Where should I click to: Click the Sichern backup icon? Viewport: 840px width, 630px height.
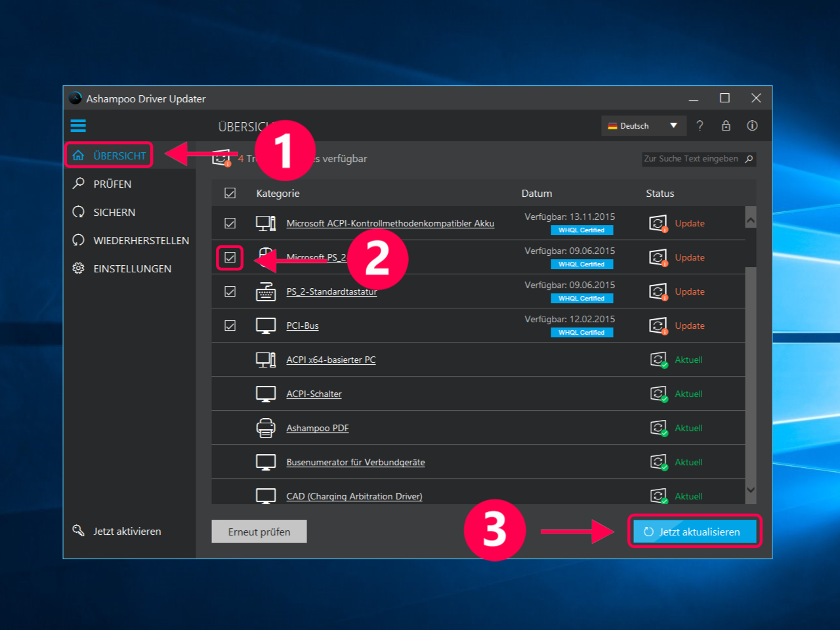(x=78, y=212)
